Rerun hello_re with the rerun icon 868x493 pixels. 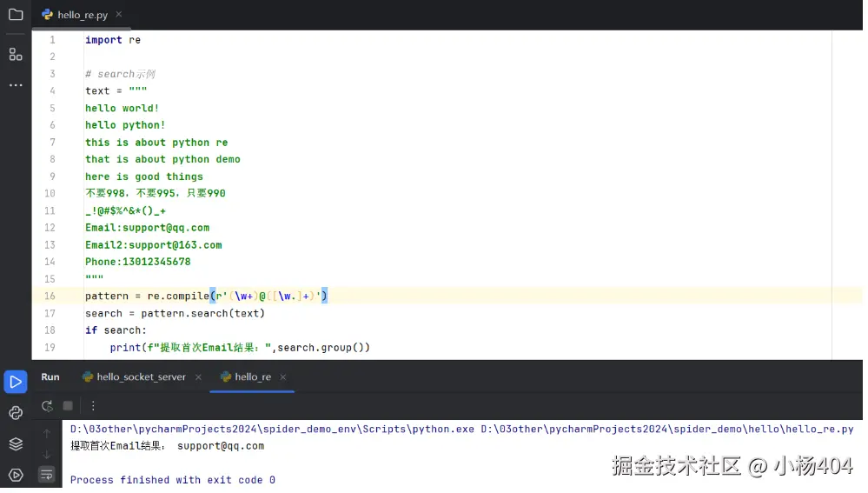tap(47, 406)
